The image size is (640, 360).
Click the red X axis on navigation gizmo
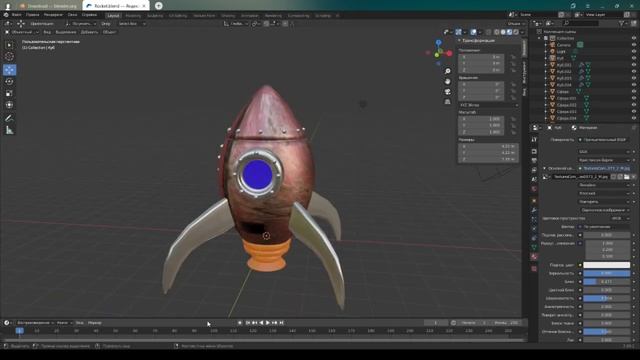coord(449,53)
